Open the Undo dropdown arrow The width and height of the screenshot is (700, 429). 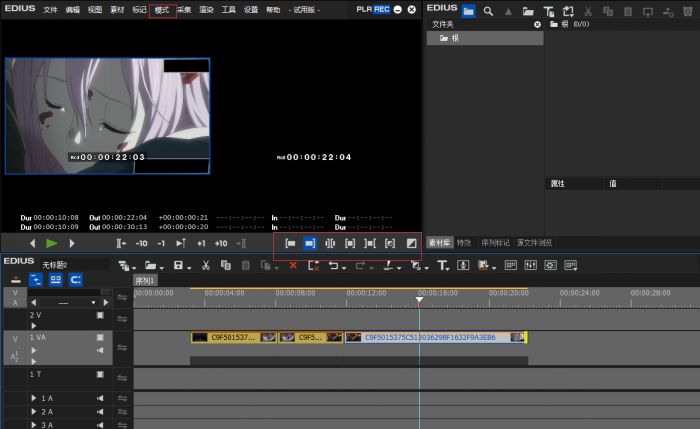point(345,266)
